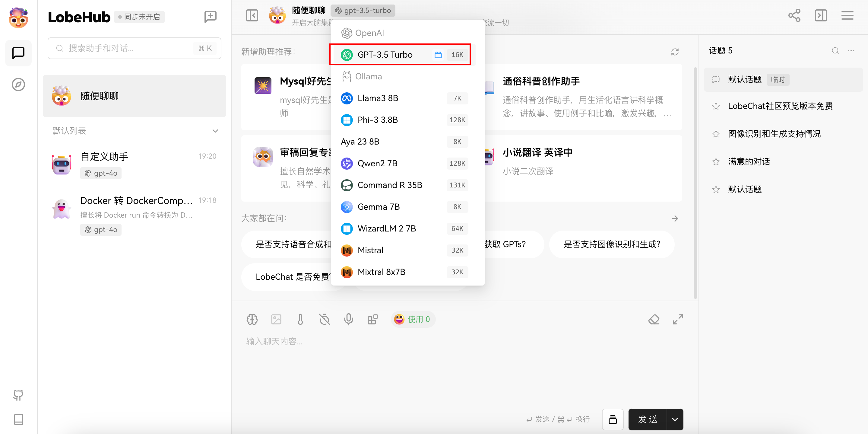Ask 是否支持图像识别和生成?
This screenshot has width=868, height=434.
tap(612, 244)
